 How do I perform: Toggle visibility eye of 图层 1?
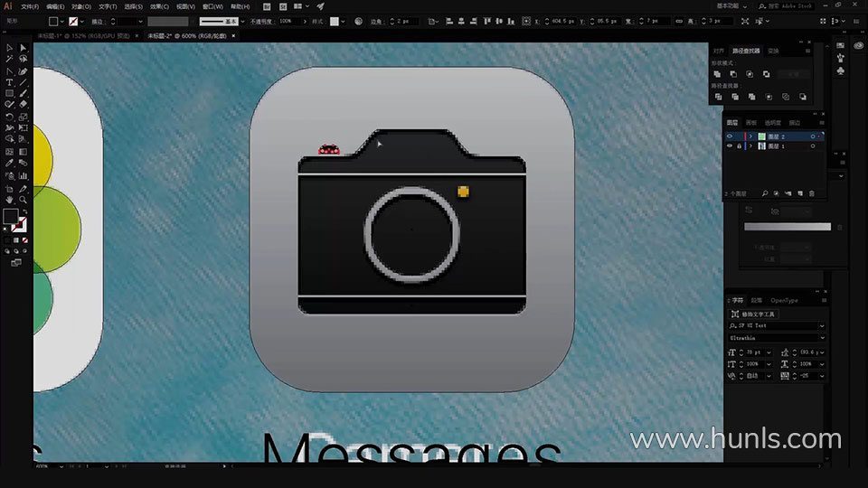tap(730, 146)
